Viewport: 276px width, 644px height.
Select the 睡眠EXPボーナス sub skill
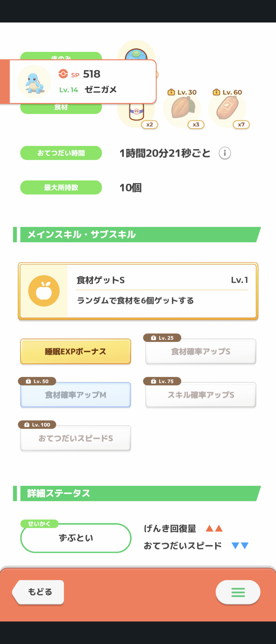pyautogui.click(x=76, y=352)
